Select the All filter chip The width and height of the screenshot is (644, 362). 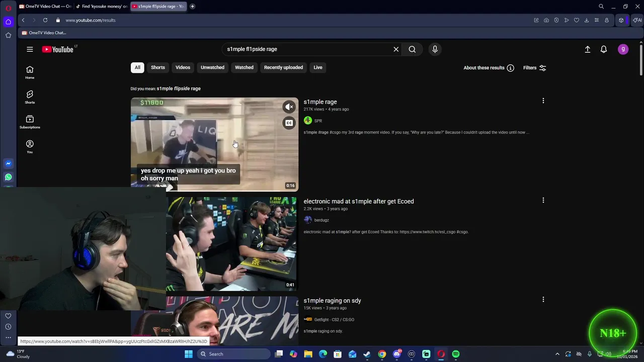coord(137,67)
